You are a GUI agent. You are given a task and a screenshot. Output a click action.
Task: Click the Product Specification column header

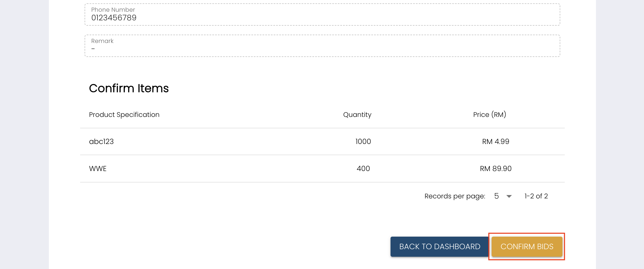pyautogui.click(x=124, y=115)
